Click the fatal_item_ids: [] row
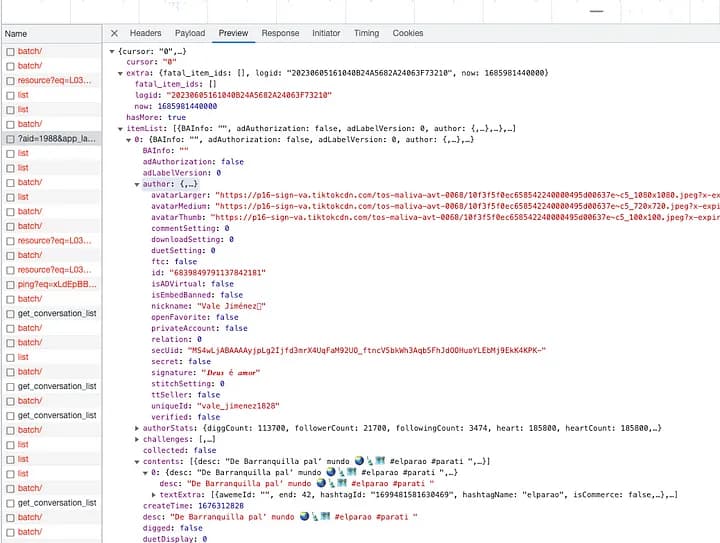This screenshot has height=543, width=720. click(x=175, y=84)
